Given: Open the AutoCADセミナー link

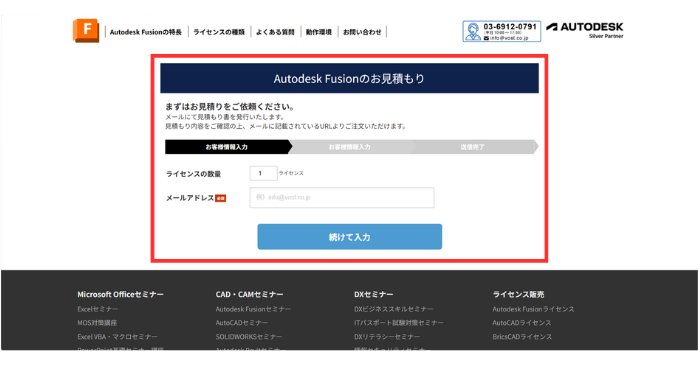Looking at the screenshot, I should coord(242,323).
